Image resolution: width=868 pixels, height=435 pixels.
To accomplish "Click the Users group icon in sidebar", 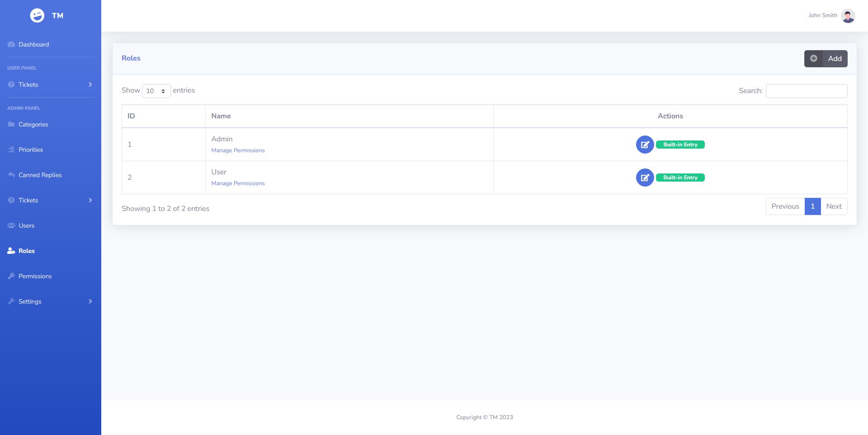I will click(11, 225).
